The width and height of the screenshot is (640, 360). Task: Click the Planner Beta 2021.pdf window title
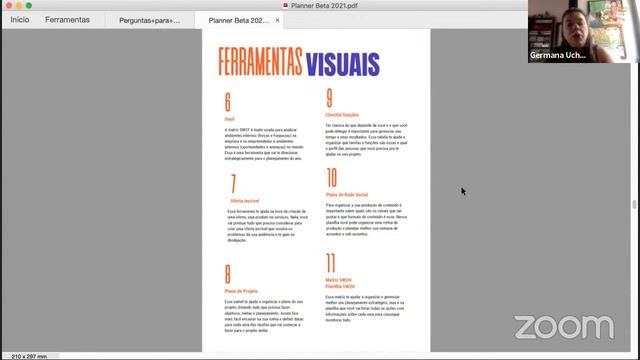tap(324, 6)
